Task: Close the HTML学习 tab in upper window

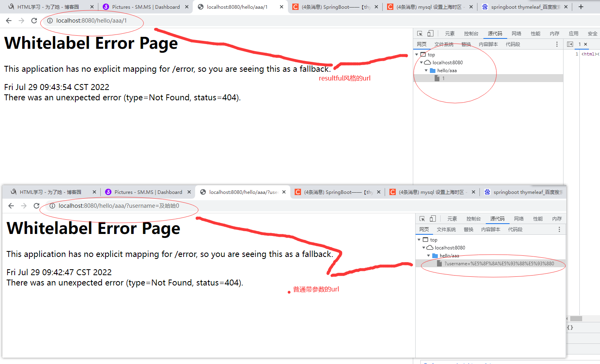Action: (92, 7)
